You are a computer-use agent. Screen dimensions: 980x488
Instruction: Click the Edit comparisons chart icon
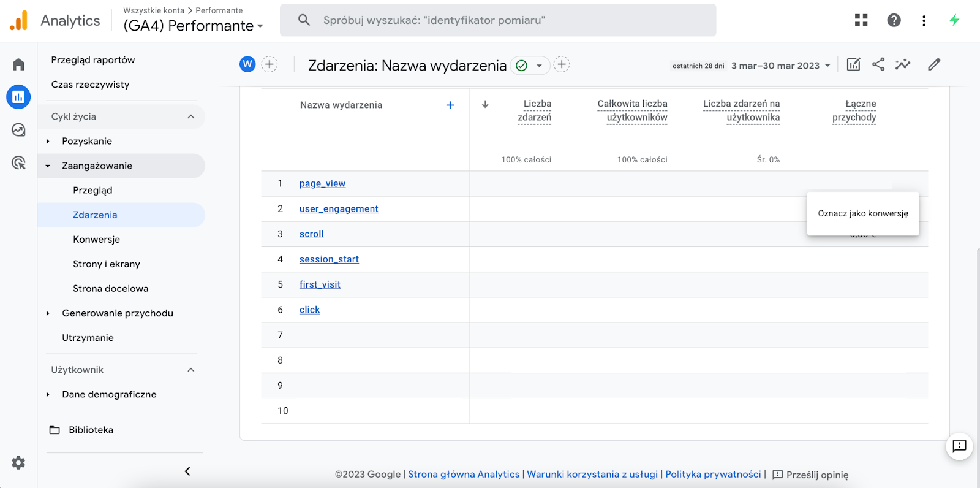point(853,64)
